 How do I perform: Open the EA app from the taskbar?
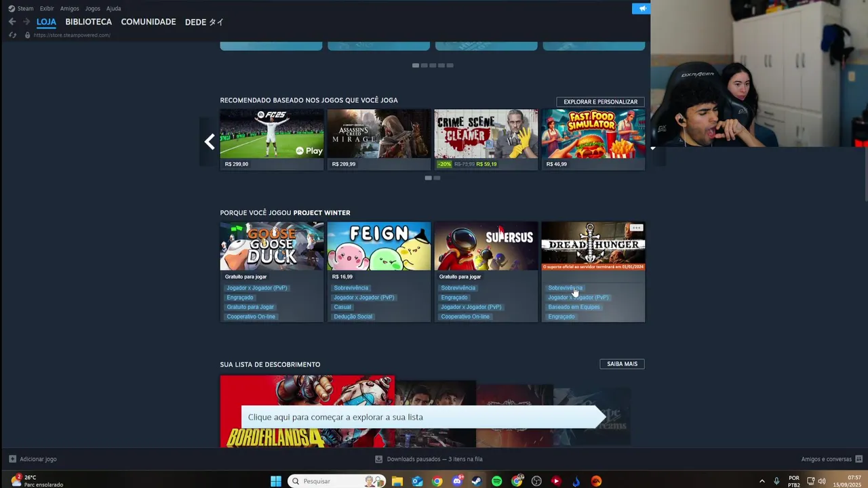click(596, 481)
